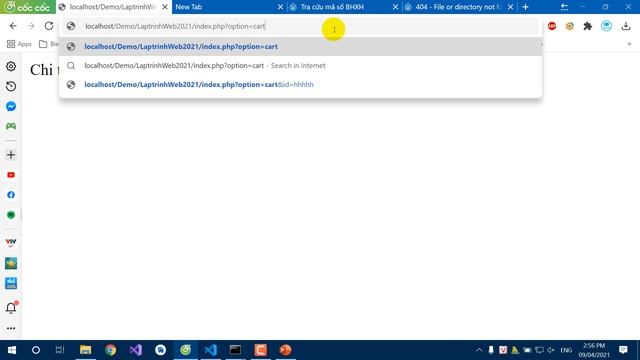This screenshot has height=360, width=640.
Task: Choose the Search in Internet suggestion
Action: pyautogui.click(x=300, y=65)
